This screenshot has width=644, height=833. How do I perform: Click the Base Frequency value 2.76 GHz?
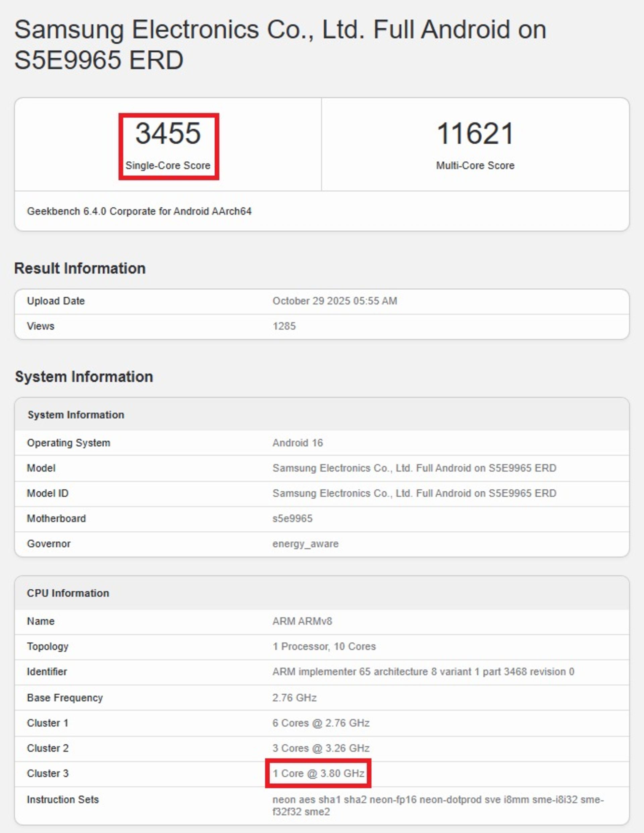pos(294,698)
